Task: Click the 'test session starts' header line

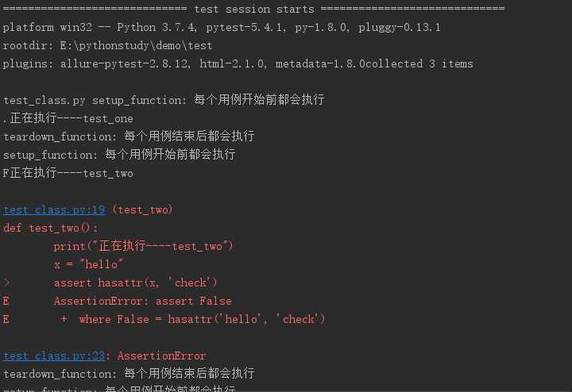Action: [x=253, y=9]
